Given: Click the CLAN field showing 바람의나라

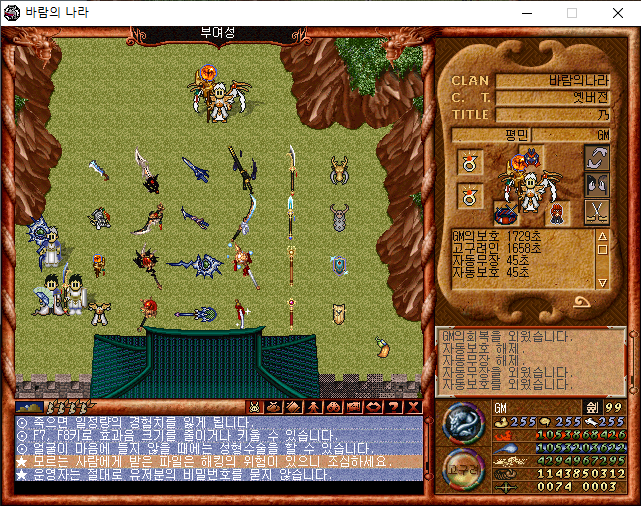Looking at the screenshot, I should pos(552,81).
